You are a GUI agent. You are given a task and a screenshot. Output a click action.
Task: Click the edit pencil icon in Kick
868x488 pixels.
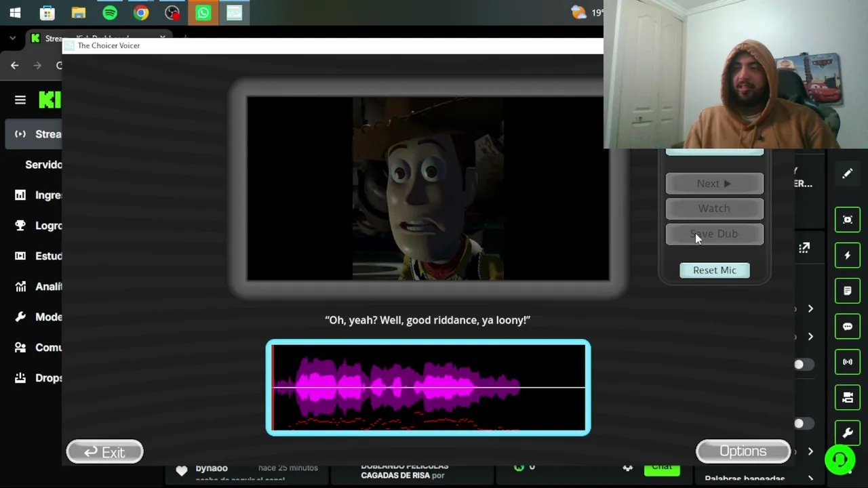click(x=848, y=174)
